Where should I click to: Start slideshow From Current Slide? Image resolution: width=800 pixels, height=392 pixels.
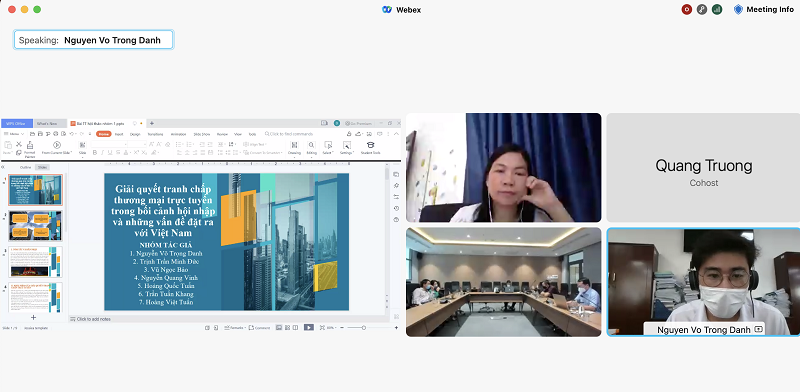pos(57,148)
